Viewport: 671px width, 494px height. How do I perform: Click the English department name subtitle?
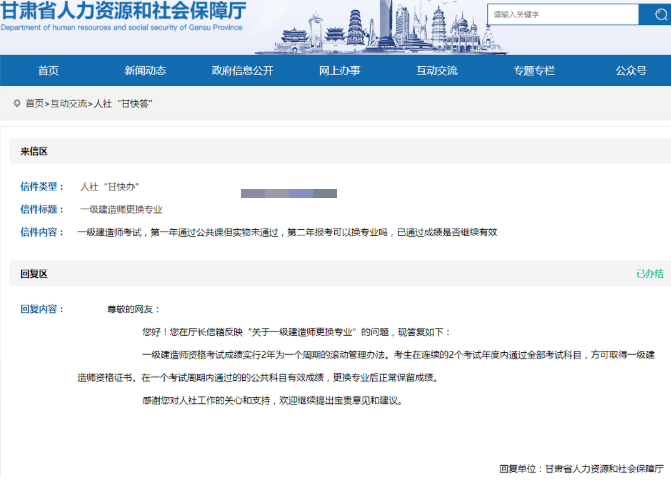coord(122,27)
